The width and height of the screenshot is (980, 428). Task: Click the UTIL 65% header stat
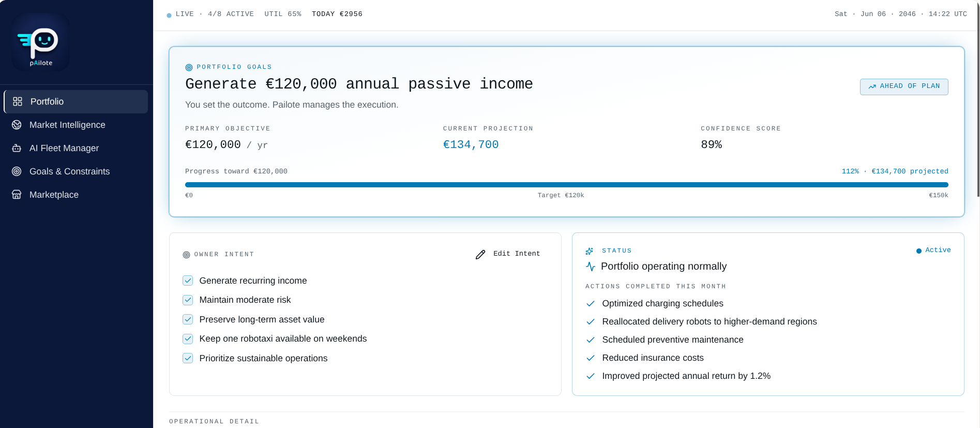click(283, 14)
